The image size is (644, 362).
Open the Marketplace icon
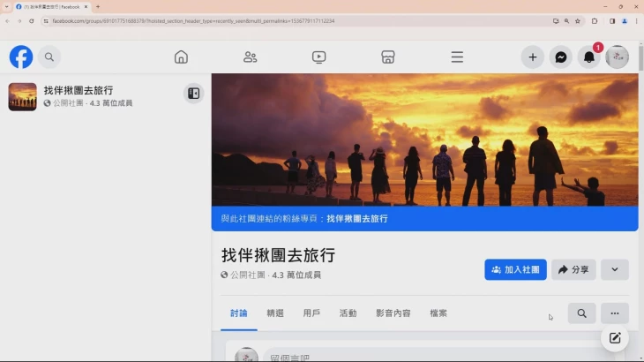[x=387, y=57]
